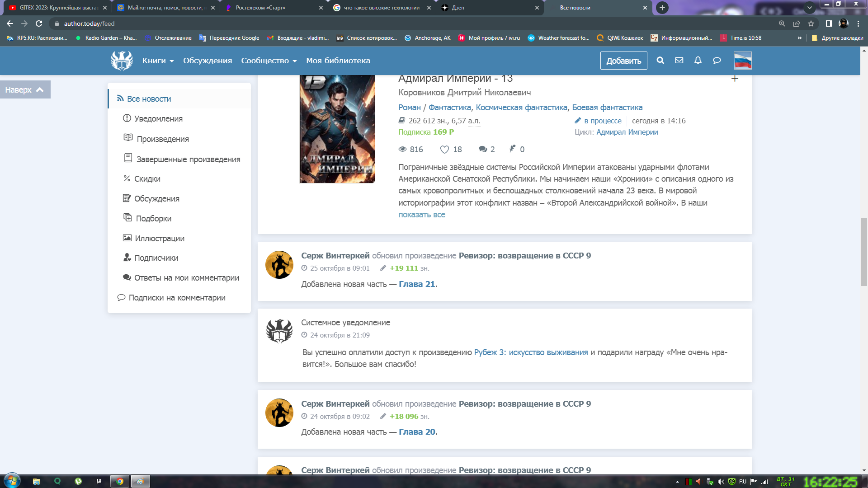
Task: Open the Глава 21 link
Action: pyautogui.click(x=417, y=284)
